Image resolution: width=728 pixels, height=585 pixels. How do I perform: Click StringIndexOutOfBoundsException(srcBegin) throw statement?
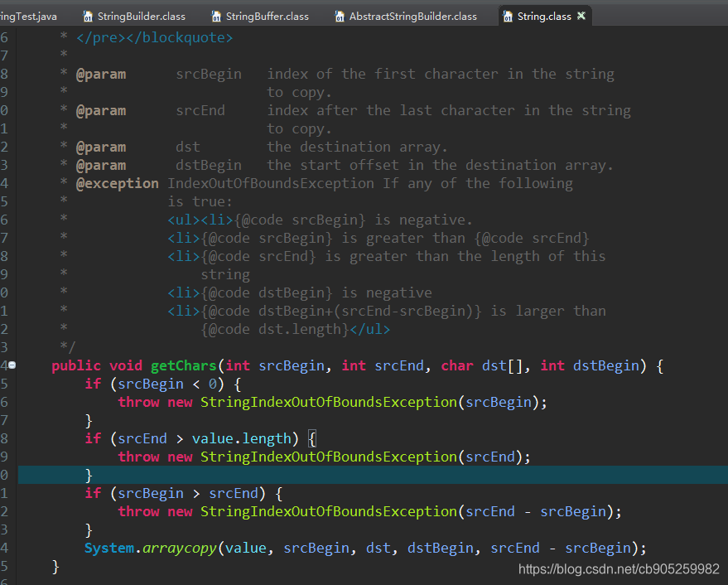pos(332,403)
